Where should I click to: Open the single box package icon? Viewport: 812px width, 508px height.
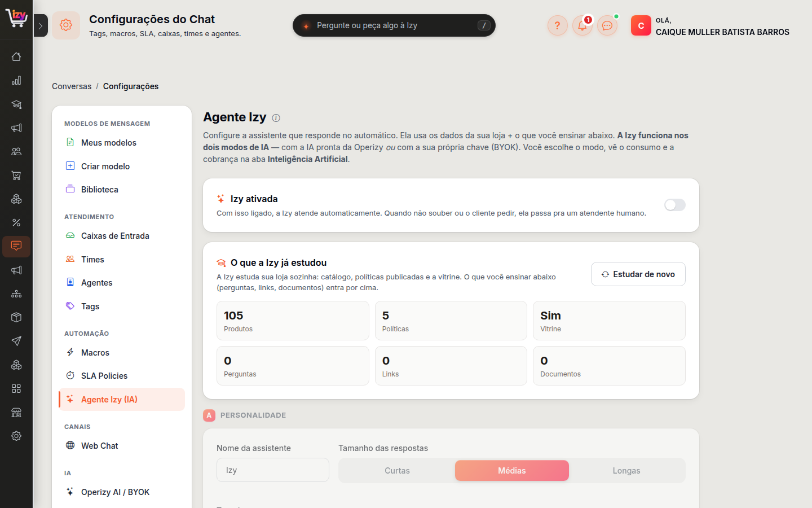[16, 317]
